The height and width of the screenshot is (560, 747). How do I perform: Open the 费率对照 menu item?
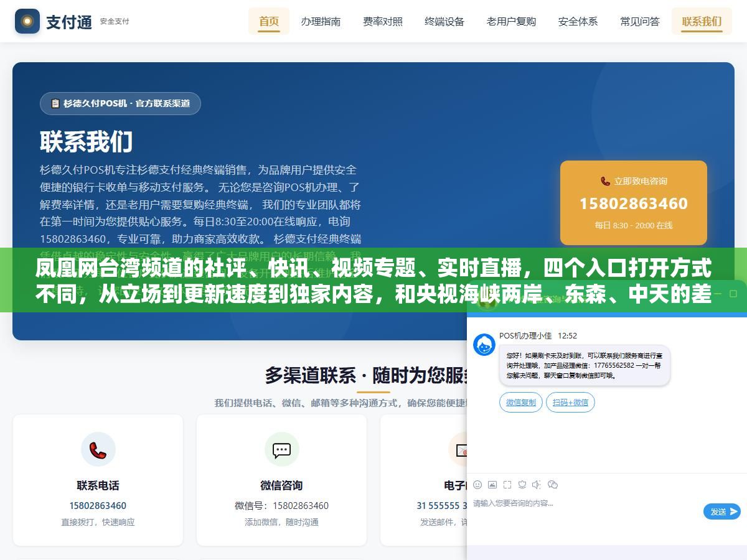coord(383,21)
